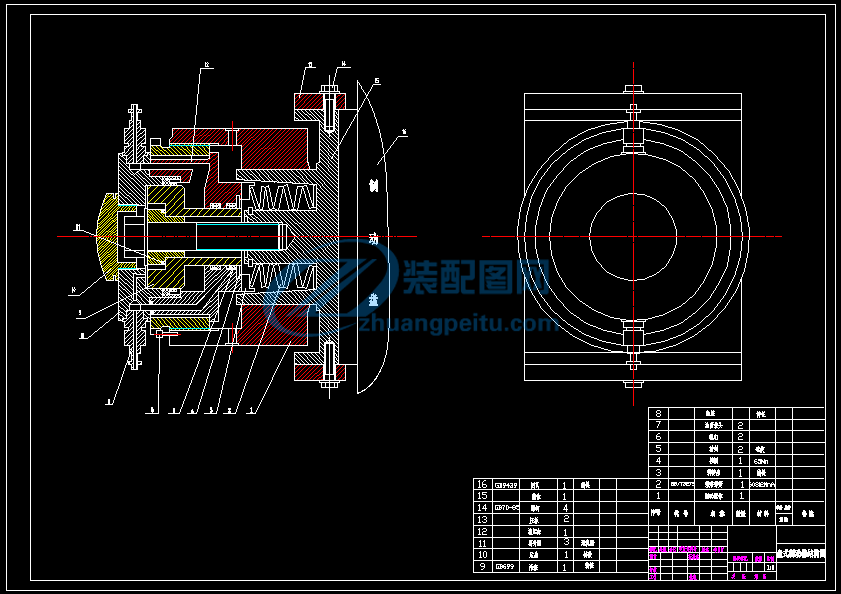Click the 制 character on the brake disc
841x594 pixels.
coord(373,186)
